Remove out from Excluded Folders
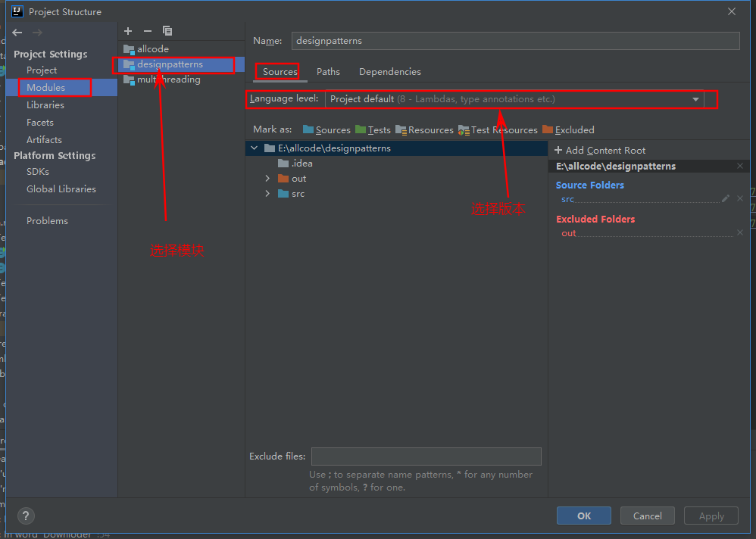Image resolution: width=756 pixels, height=539 pixels. [x=740, y=233]
